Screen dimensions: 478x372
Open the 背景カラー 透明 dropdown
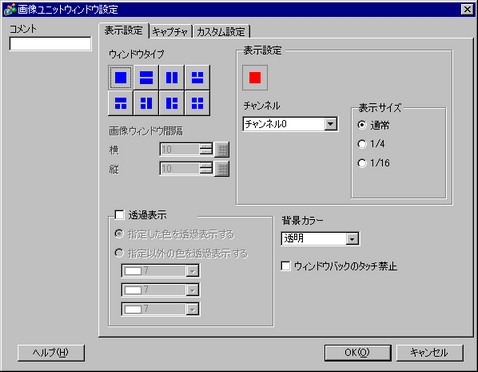[352, 239]
